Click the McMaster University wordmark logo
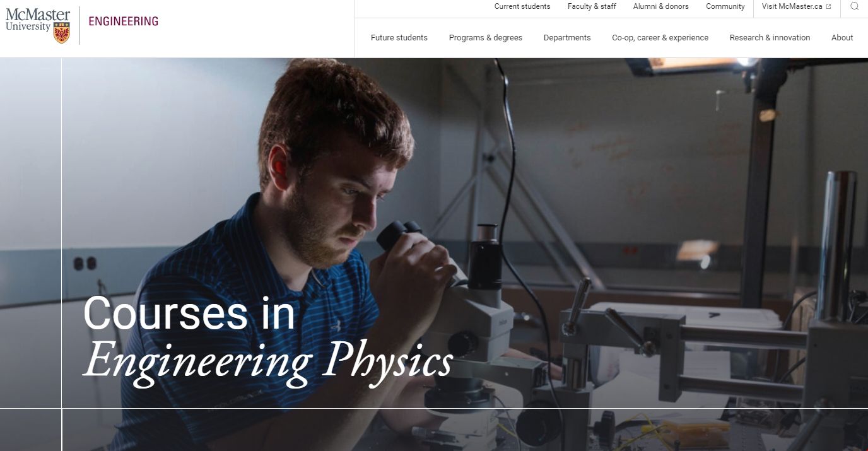Viewport: 868px width, 451px height. (x=30, y=20)
